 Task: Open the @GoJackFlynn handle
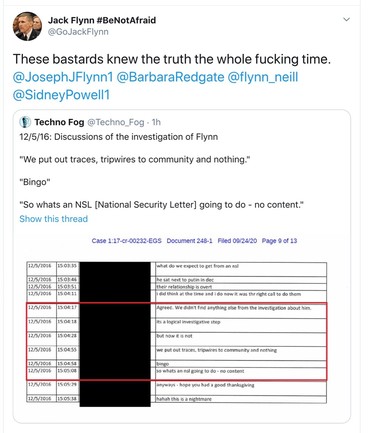coord(78,32)
